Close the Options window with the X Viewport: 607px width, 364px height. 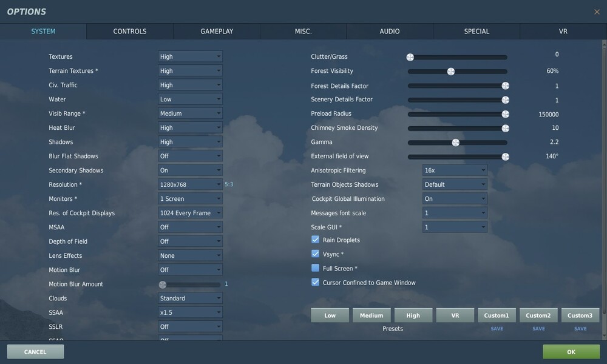coord(597,12)
